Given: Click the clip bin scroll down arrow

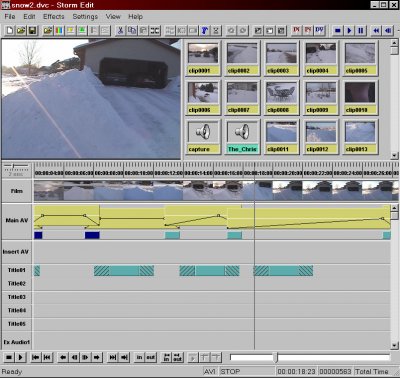Looking at the screenshot, I should coord(394,155).
